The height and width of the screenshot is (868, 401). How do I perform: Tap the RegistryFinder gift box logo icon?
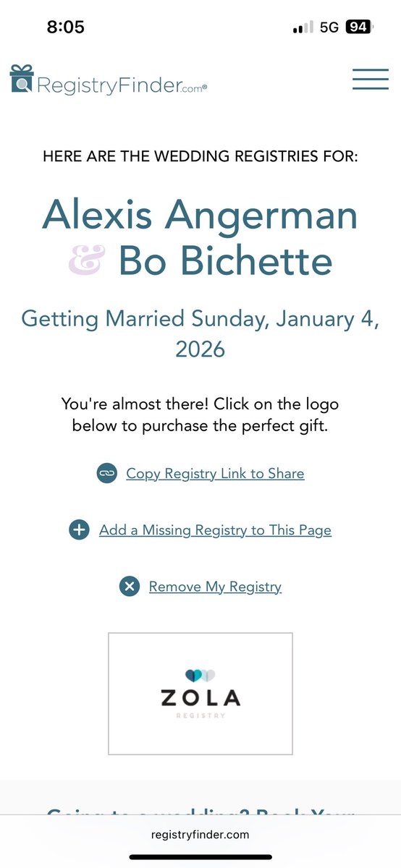[22, 79]
